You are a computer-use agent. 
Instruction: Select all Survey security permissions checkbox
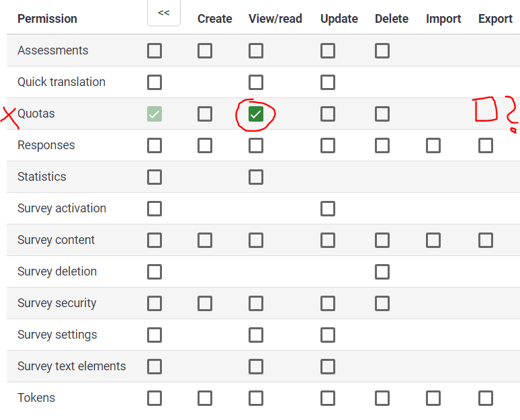tap(155, 303)
